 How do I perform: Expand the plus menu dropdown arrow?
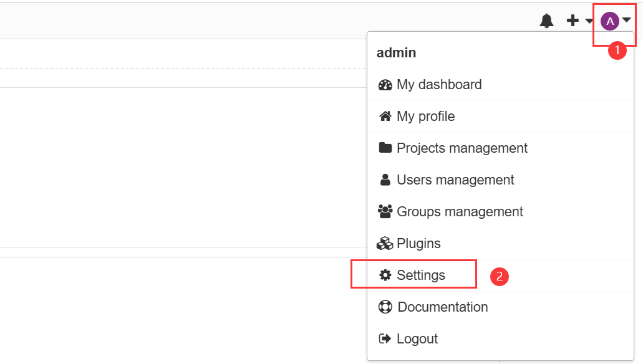[x=589, y=21]
